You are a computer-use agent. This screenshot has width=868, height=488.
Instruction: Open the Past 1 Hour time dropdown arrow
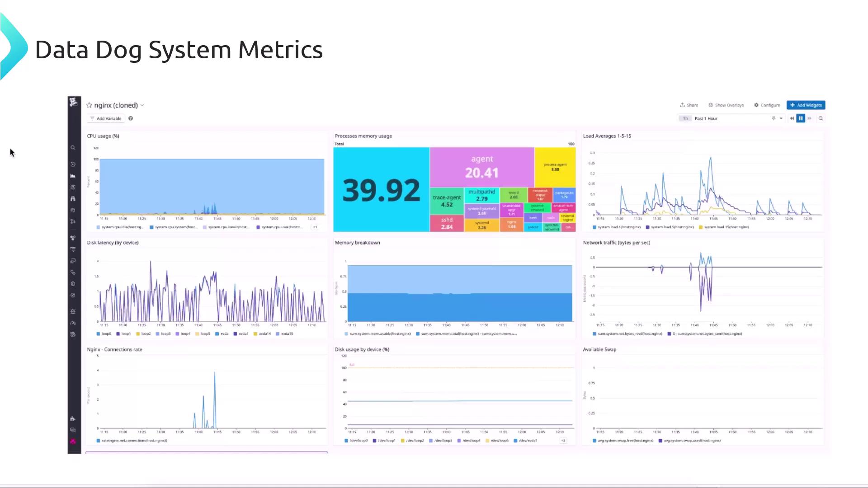(x=781, y=118)
